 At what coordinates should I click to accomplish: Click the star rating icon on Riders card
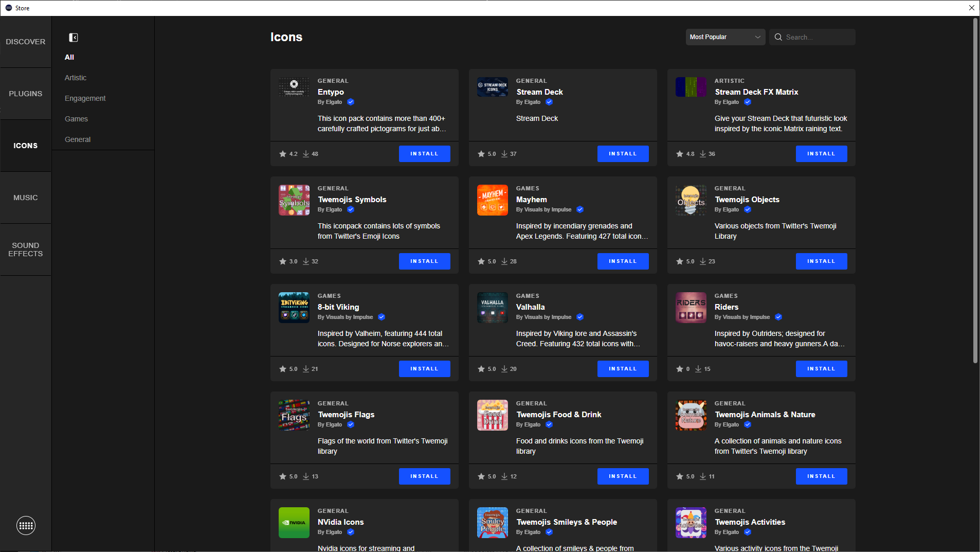tap(680, 369)
